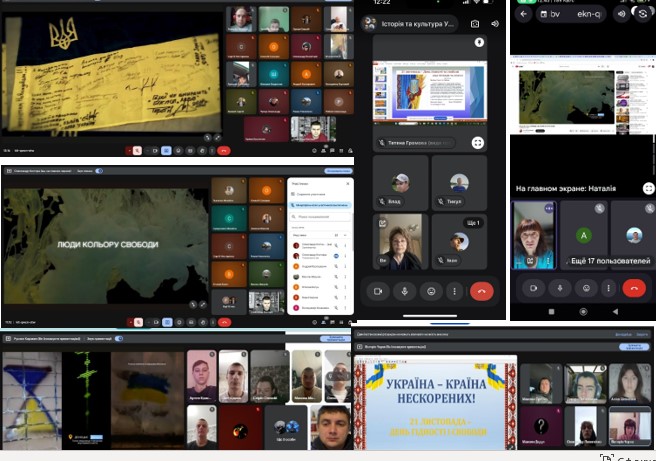Tap the speaker audio icon beside Історія та культура
The image size is (656, 461).
coord(494,23)
